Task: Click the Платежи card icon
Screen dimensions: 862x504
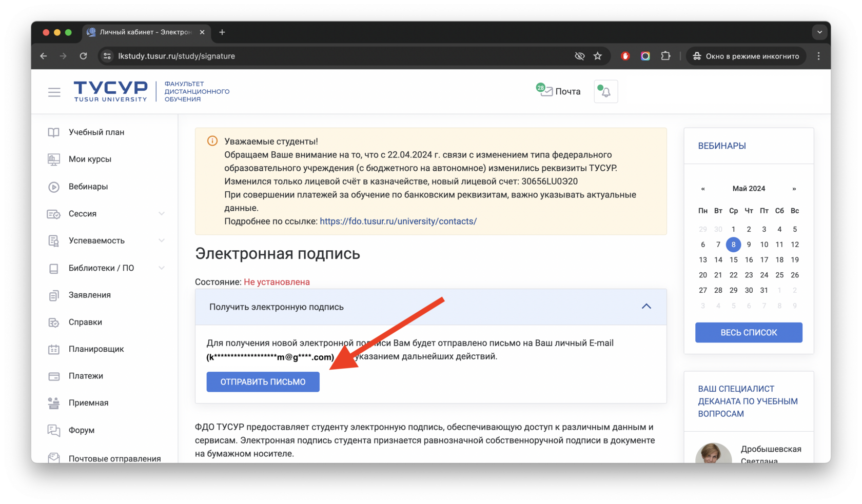Action: [x=54, y=376]
